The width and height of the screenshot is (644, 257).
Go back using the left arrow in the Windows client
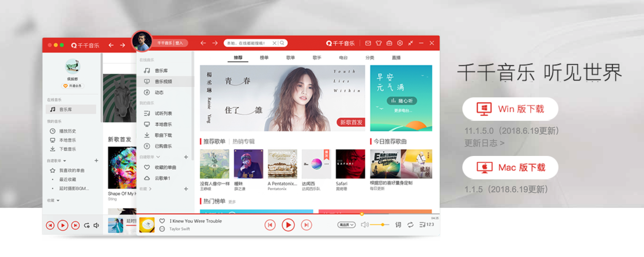[x=203, y=43]
